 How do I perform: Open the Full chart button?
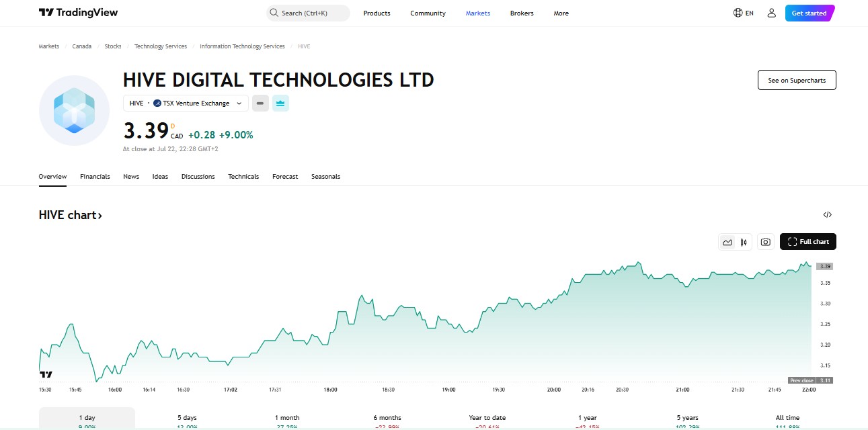point(808,242)
